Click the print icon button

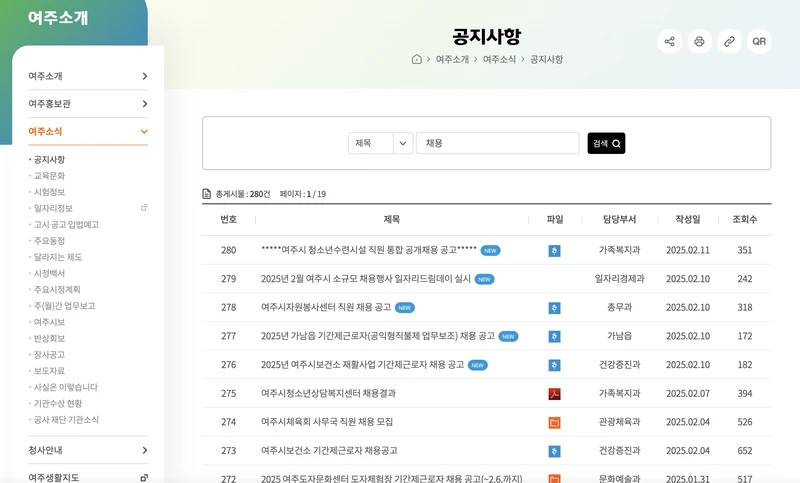pyautogui.click(x=699, y=41)
